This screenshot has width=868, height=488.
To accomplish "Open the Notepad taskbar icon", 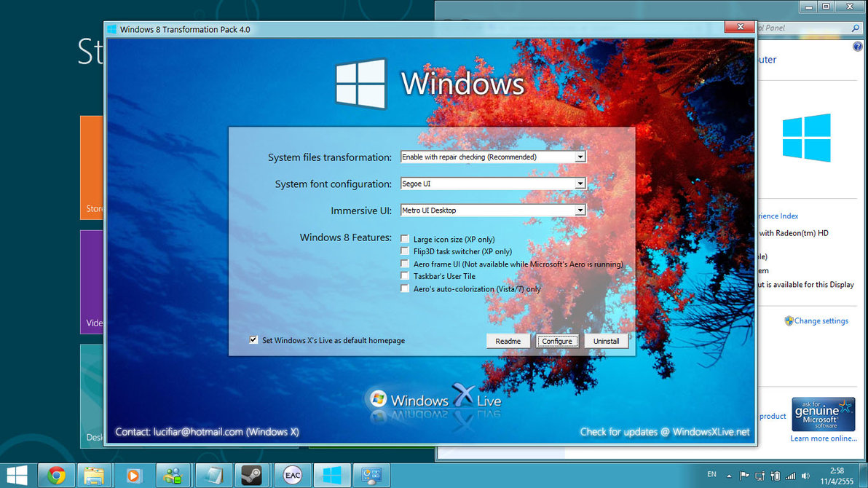I will pos(213,476).
